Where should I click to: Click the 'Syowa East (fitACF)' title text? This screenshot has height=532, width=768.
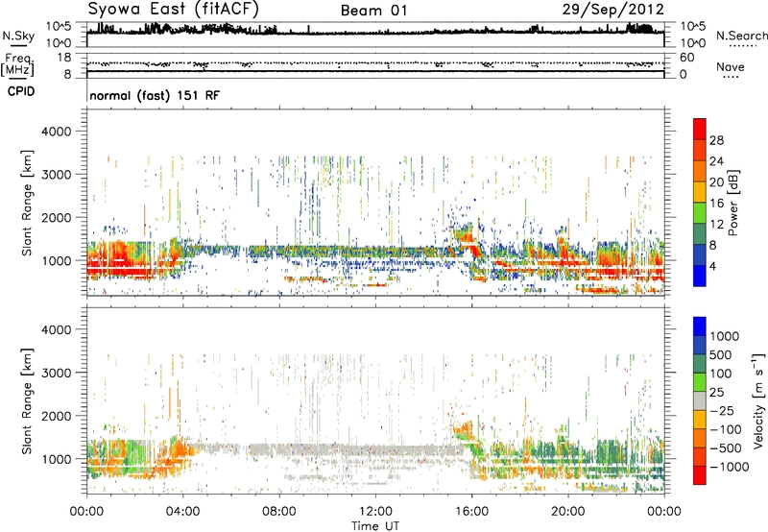174,9
